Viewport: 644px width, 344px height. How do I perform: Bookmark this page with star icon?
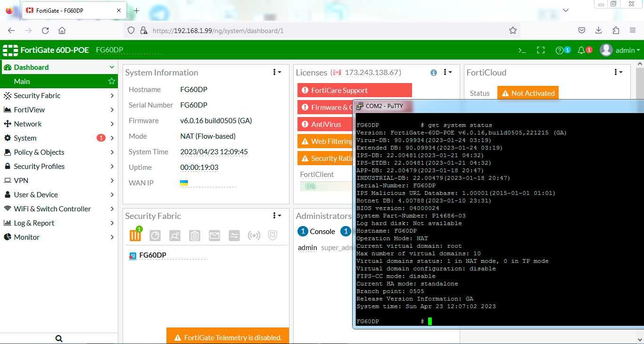[x=513, y=30]
